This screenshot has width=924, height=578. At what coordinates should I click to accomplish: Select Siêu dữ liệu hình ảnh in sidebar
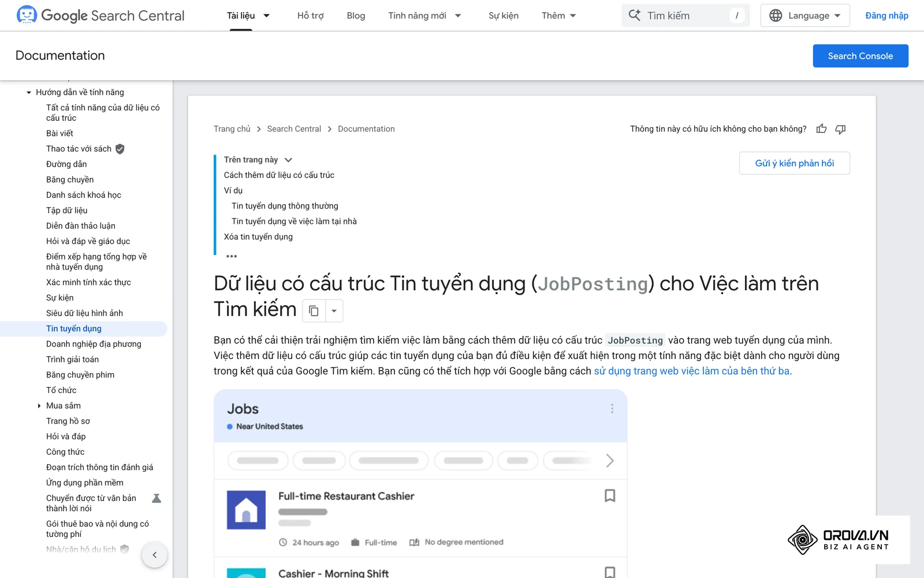click(84, 313)
